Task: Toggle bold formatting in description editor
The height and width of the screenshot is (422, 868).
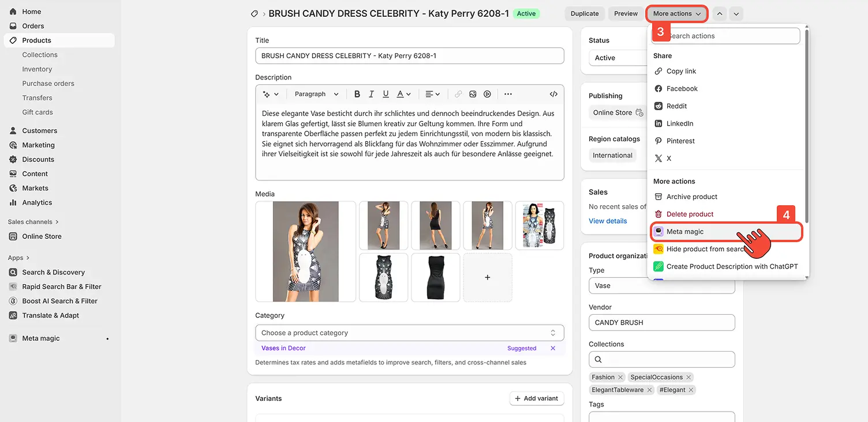Action: tap(357, 94)
